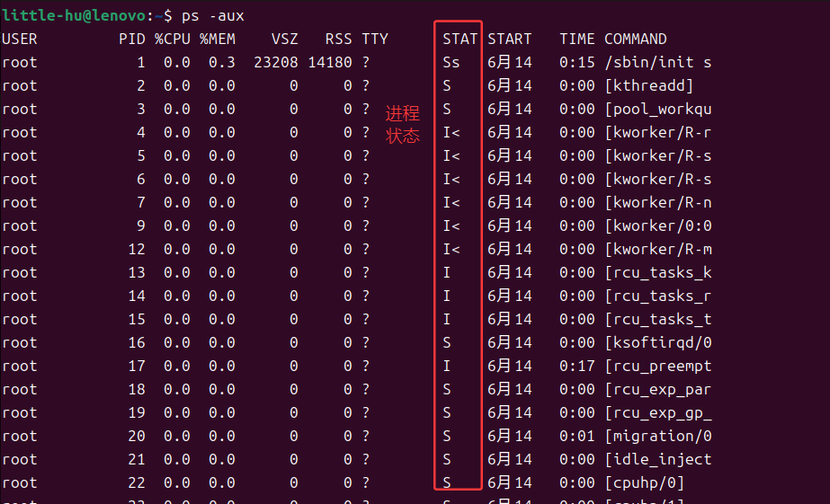The image size is (830, 504).
Task: Select the 'I<' status of PID 4
Action: (x=451, y=132)
